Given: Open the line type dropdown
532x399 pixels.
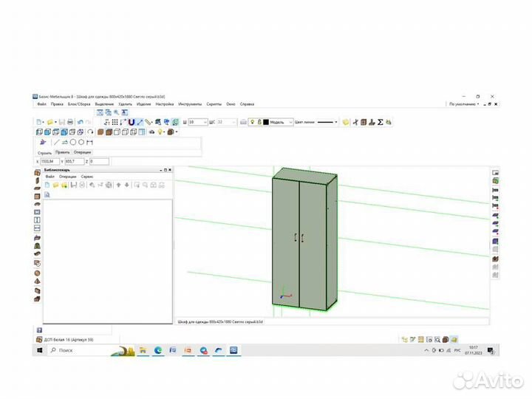Looking at the screenshot, I should tap(335, 122).
